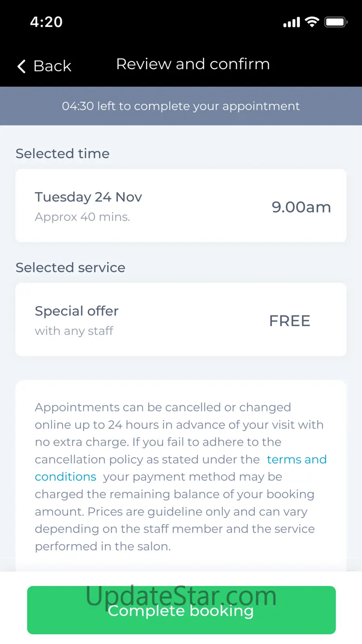This screenshot has height=644, width=362.
Task: Click the 4:20 clock in status bar
Action: (x=46, y=22)
